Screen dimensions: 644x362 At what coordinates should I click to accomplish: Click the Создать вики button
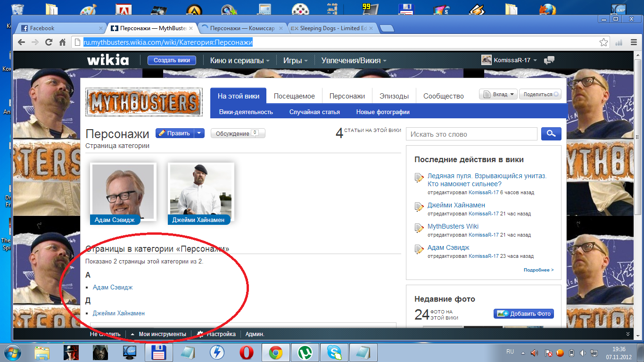pos(172,60)
